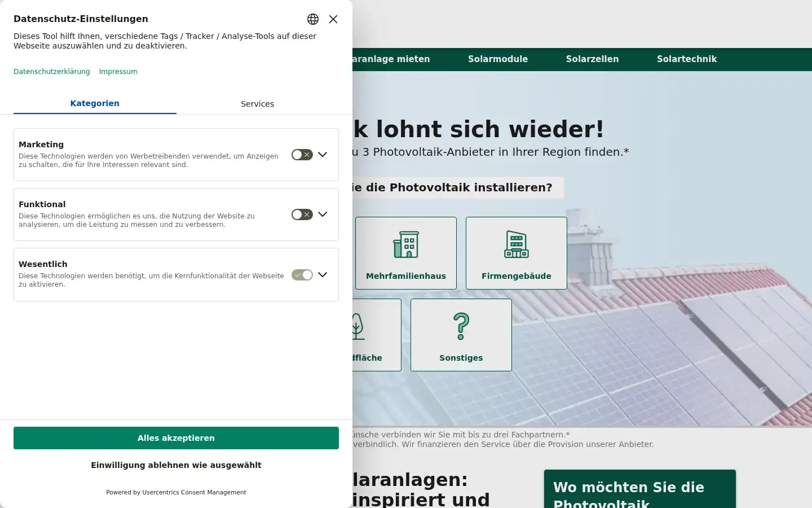
Task: Click Einwilligung ablehnen wie ausgewählt
Action: coord(176,465)
